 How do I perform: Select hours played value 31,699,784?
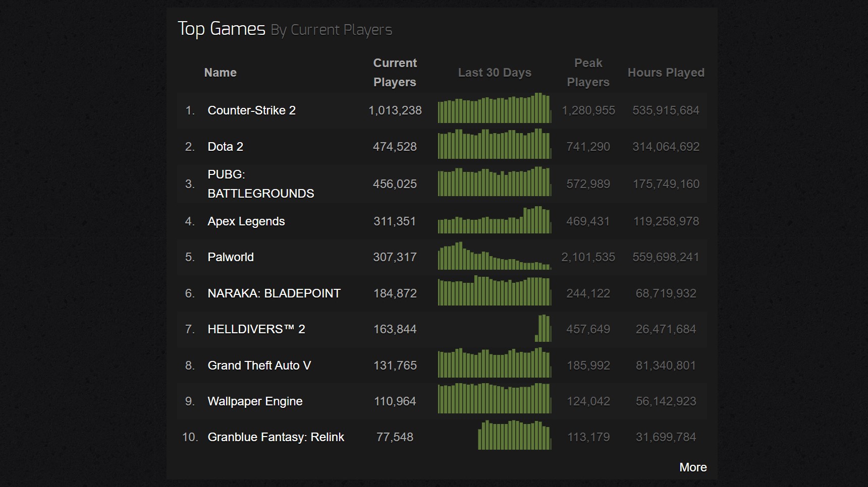(x=666, y=437)
